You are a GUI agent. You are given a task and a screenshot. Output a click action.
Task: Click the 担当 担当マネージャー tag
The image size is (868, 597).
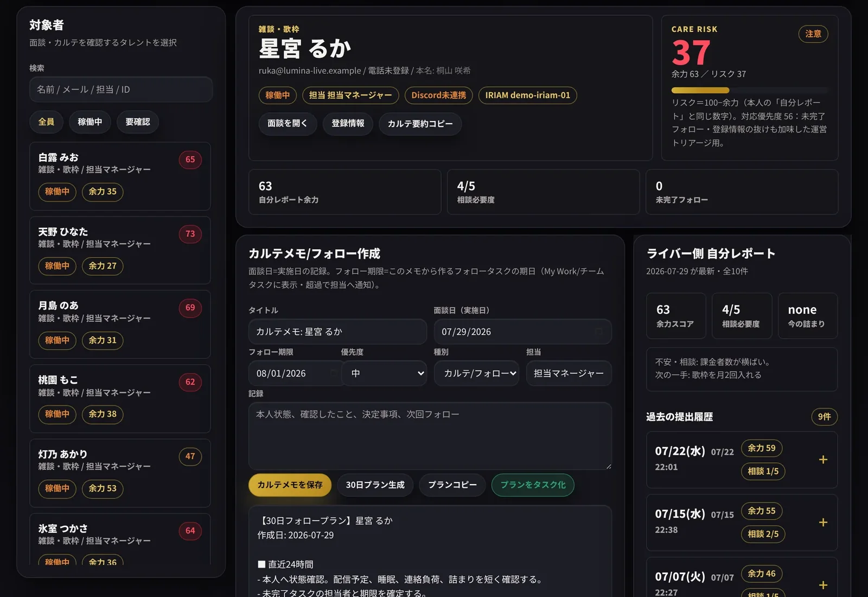point(350,96)
